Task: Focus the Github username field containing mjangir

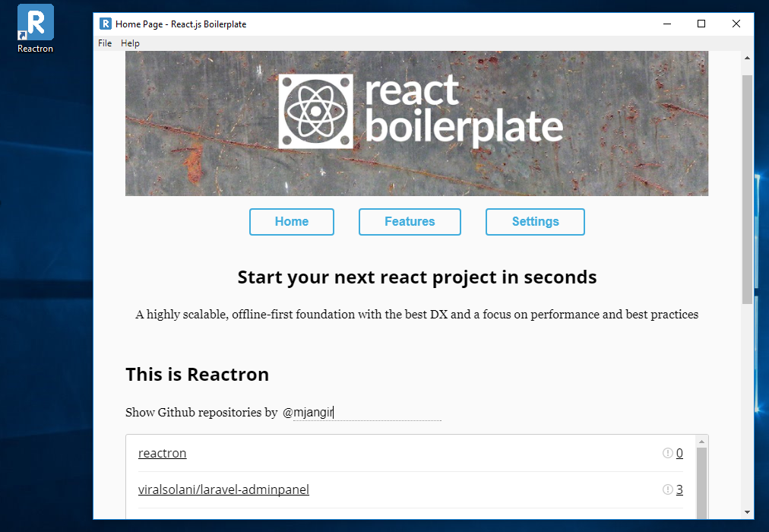Action: point(367,413)
